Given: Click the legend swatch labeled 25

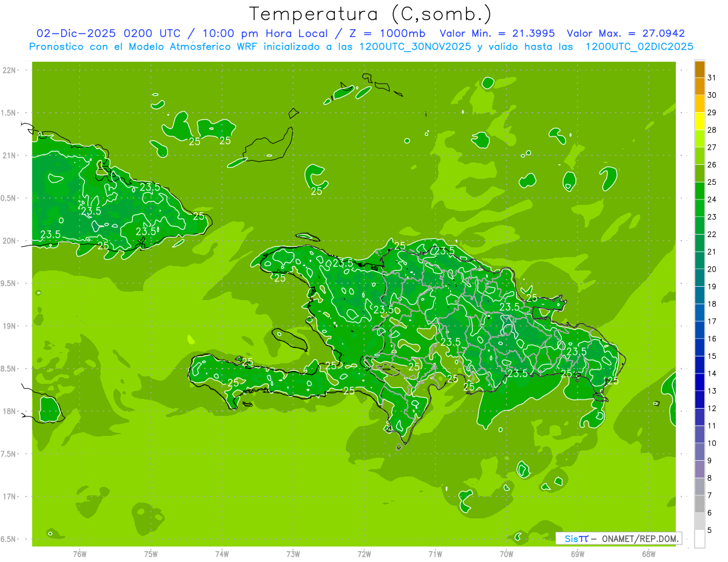Looking at the screenshot, I should point(699,173).
